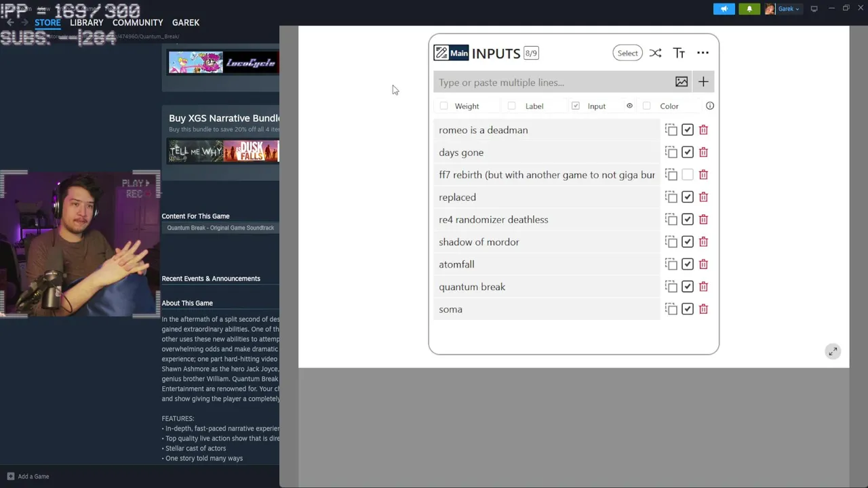Click the Main wheel tab icon

point(452,53)
